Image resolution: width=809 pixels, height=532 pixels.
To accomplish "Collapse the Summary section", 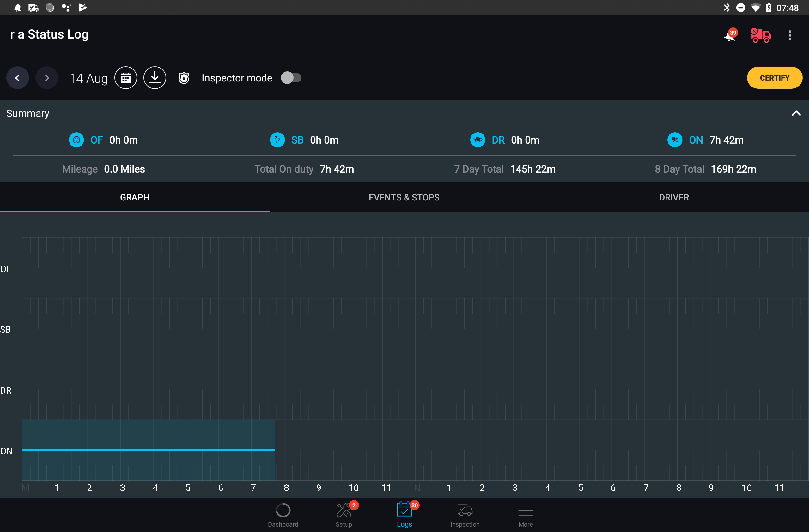I will tap(796, 113).
